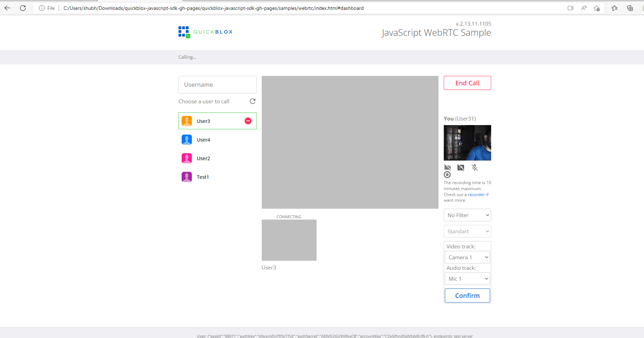
Task: Open camera permission icon in address bar
Action: click(x=571, y=8)
